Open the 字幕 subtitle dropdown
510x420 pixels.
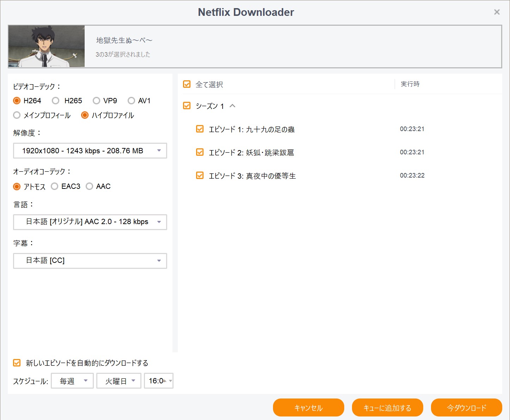tap(90, 261)
